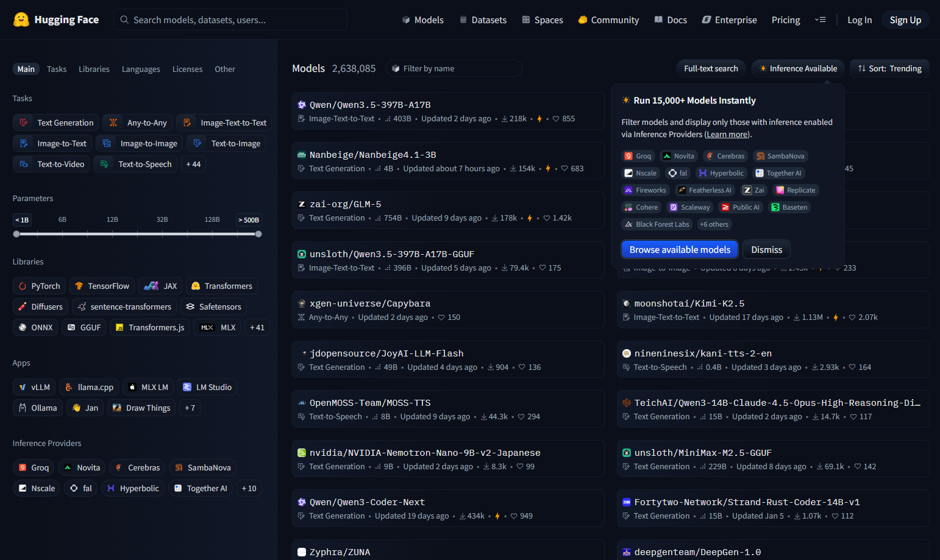Dismiss the inference providers popup
Image resolution: width=940 pixels, height=560 pixels.
point(766,249)
